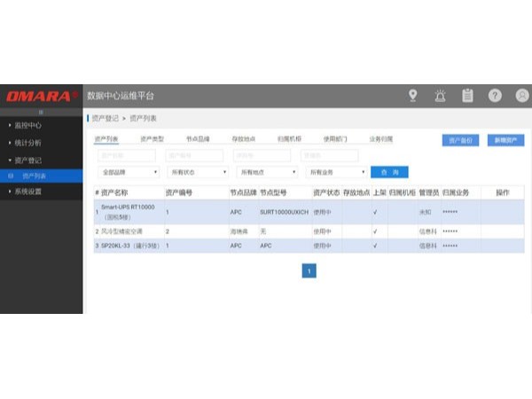532x399 pixels.
Task: Click the 新增资产 button
Action: click(505, 140)
